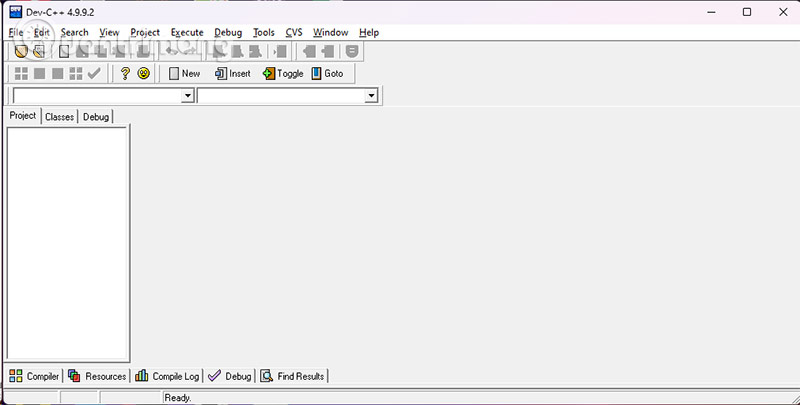Open the Execute menu
Image resolution: width=800 pixels, height=405 pixels.
[187, 33]
